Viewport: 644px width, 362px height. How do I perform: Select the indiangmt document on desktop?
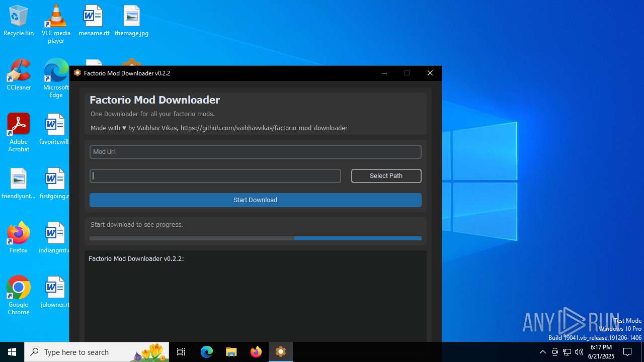point(54,238)
